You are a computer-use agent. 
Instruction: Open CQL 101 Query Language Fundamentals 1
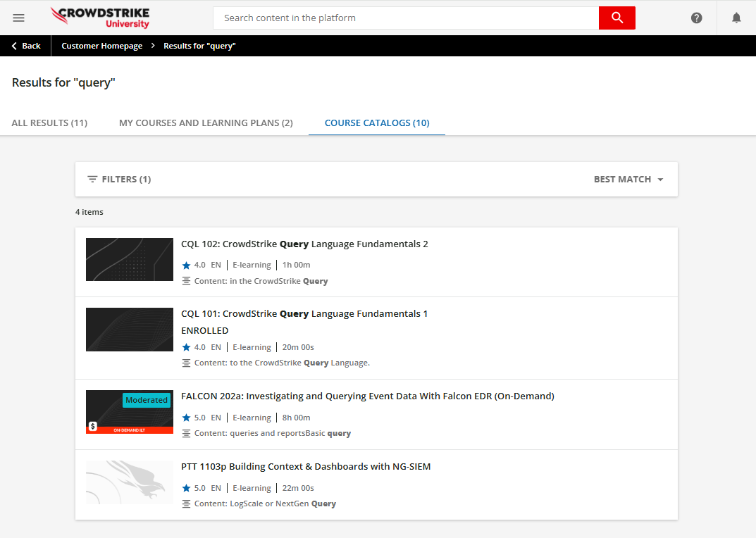[x=304, y=314]
